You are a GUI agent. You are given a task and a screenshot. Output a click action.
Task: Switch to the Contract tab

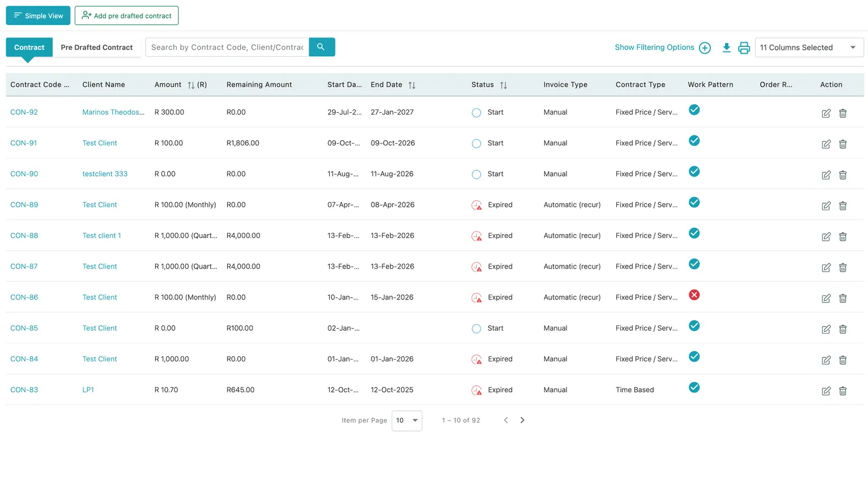tap(29, 47)
